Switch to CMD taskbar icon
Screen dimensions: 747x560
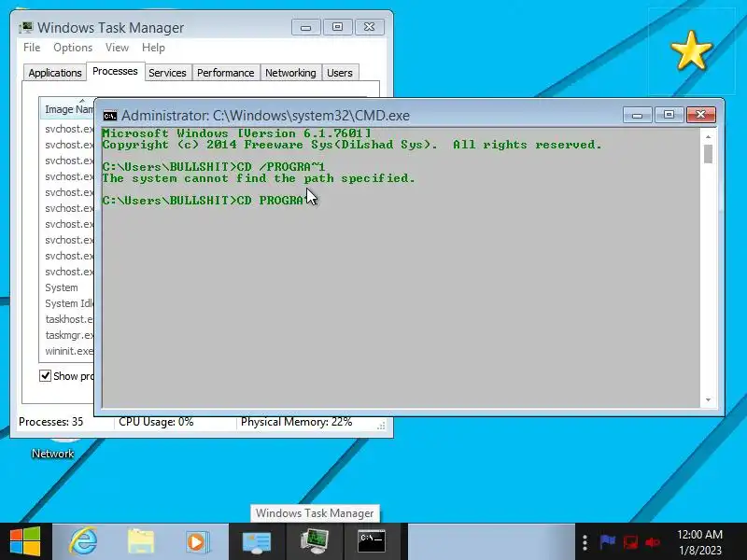point(372,541)
